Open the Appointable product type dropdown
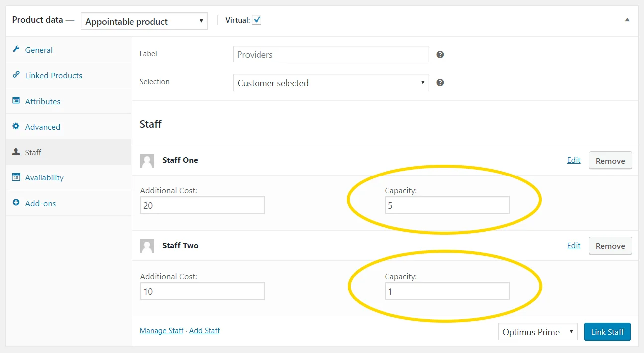 144,21
